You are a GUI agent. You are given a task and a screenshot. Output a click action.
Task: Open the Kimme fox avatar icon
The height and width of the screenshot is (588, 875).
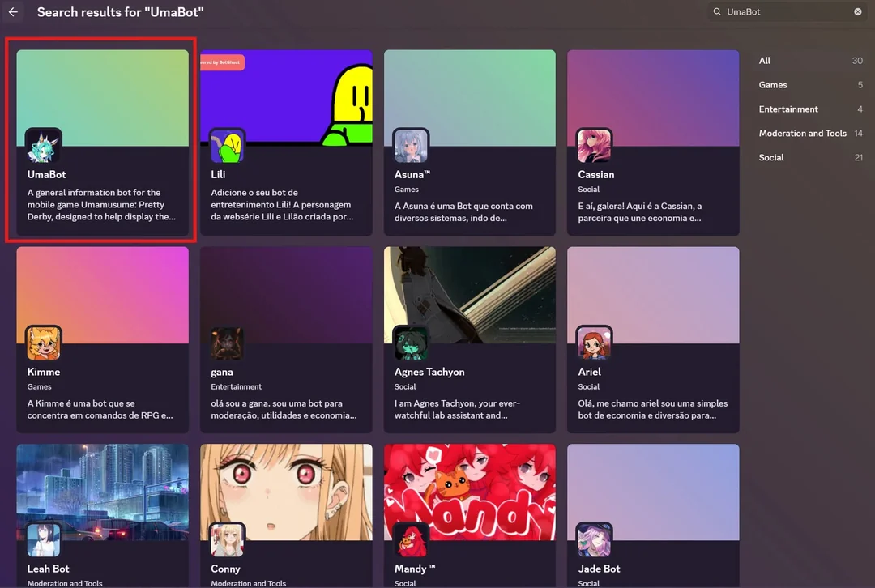click(x=44, y=343)
